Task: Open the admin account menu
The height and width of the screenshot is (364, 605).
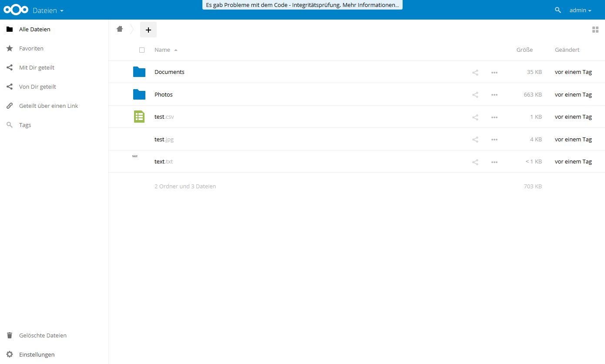Action: (580, 10)
